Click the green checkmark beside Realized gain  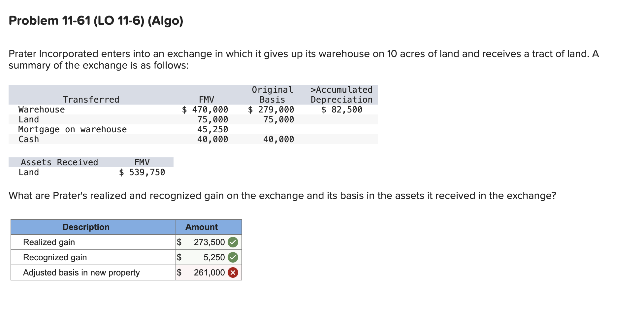pyautogui.click(x=233, y=242)
